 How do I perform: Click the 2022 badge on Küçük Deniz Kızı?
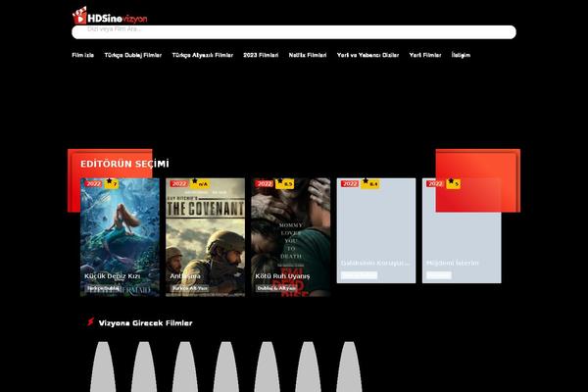pyautogui.click(x=93, y=184)
